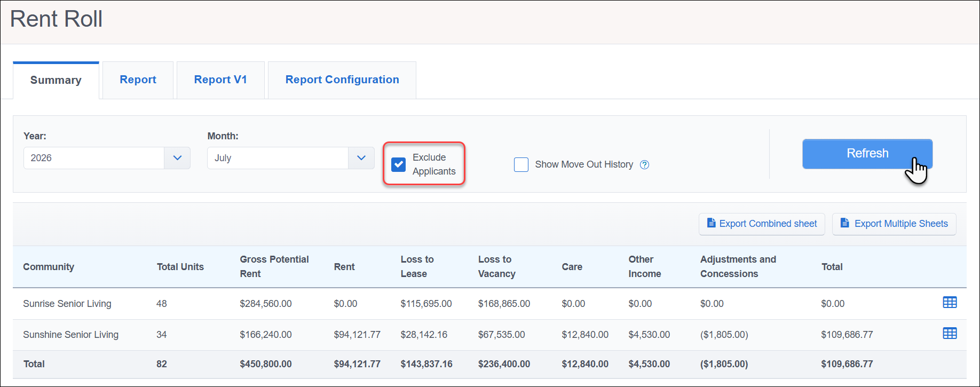Click the Total Units column header

tap(180, 267)
